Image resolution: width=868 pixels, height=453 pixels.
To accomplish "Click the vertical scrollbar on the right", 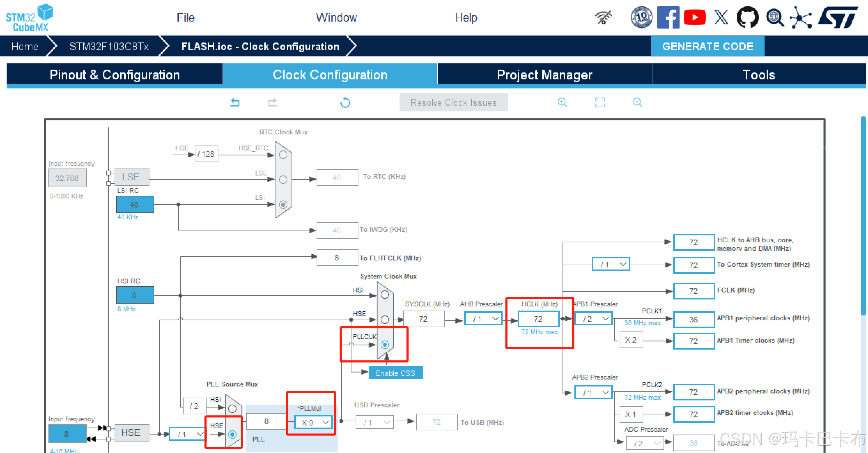I will point(863,216).
